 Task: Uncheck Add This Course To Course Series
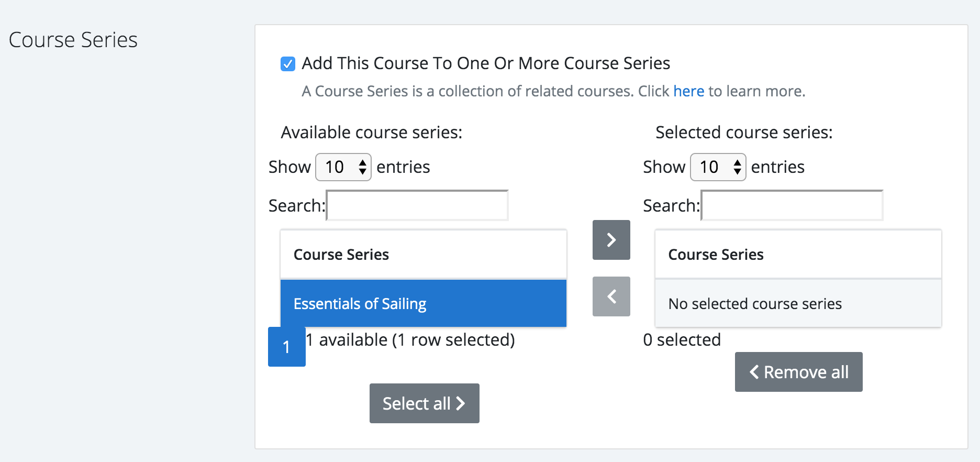click(x=288, y=64)
